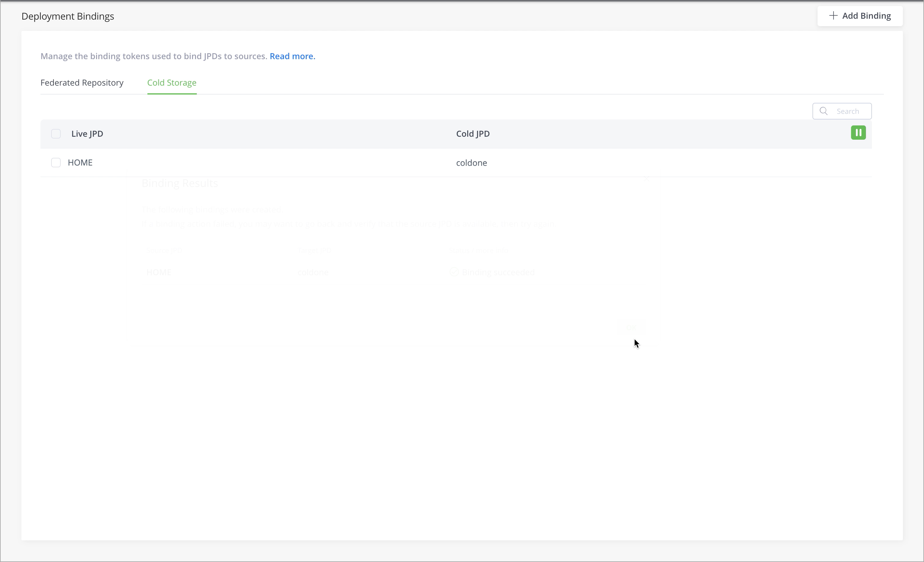Image resolution: width=924 pixels, height=562 pixels.
Task: Open the Read more link
Action: 292,56
